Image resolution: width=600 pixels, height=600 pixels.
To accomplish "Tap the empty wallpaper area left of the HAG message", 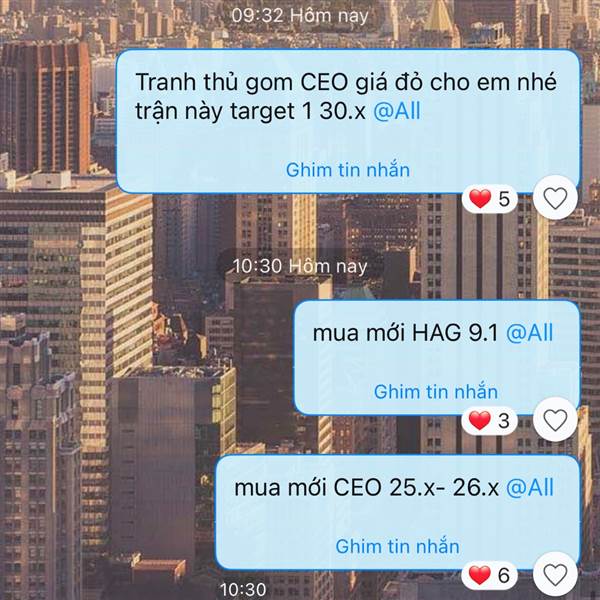I will (145, 358).
